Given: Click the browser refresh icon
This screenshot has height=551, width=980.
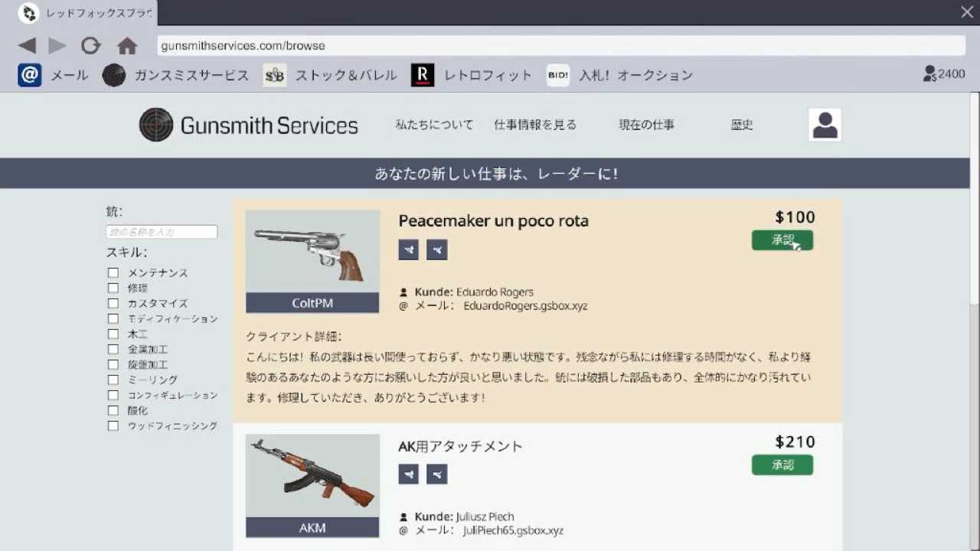Looking at the screenshot, I should pyautogui.click(x=90, y=46).
